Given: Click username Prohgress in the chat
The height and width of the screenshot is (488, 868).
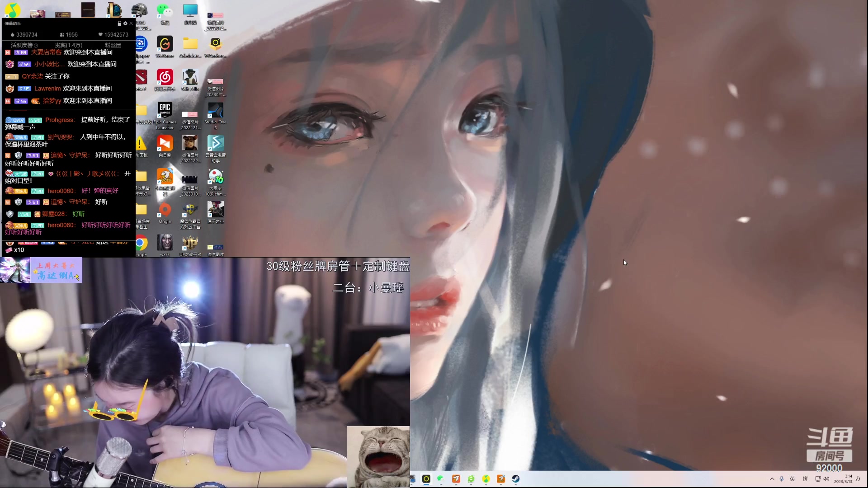Looking at the screenshot, I should coord(60,120).
